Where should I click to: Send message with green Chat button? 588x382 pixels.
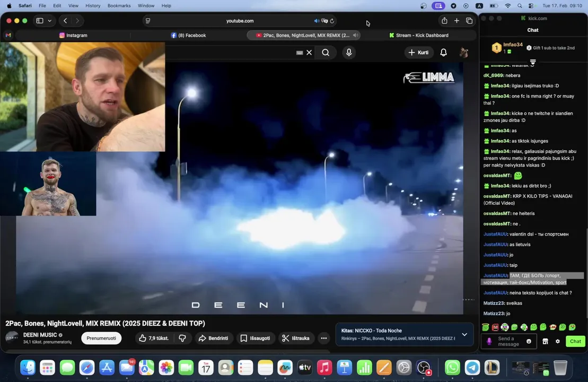tap(575, 342)
